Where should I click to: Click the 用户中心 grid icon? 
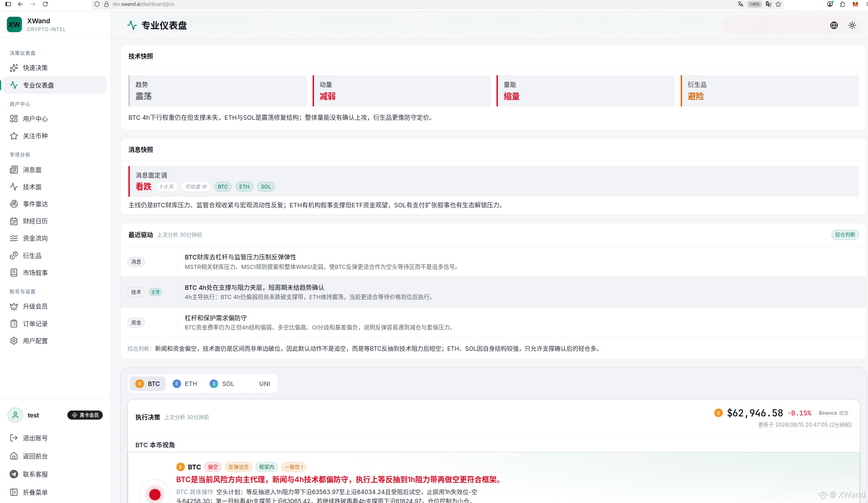point(14,119)
